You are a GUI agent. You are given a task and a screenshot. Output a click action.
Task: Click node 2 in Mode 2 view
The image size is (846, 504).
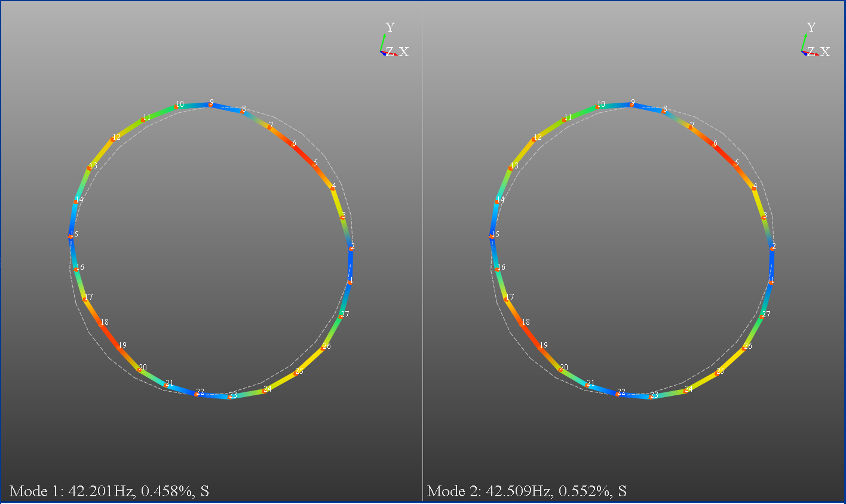point(773,248)
